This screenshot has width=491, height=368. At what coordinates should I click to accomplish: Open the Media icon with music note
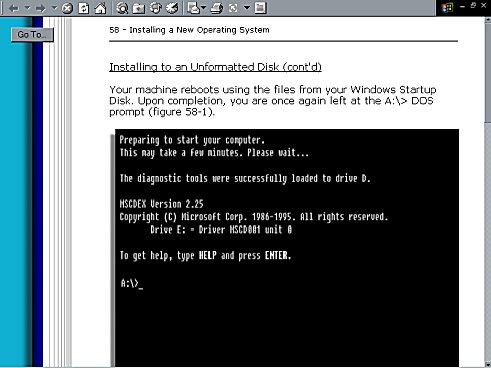(155, 8)
